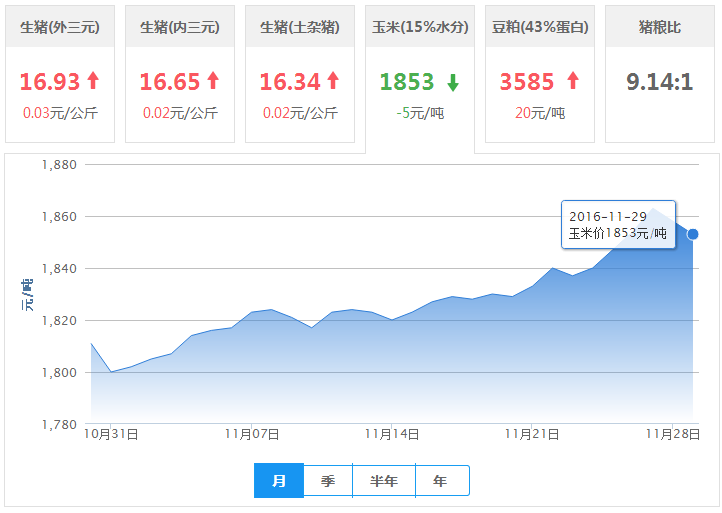This screenshot has width=722, height=513.
Task: Switch chart range to 月
Action: click(x=279, y=481)
